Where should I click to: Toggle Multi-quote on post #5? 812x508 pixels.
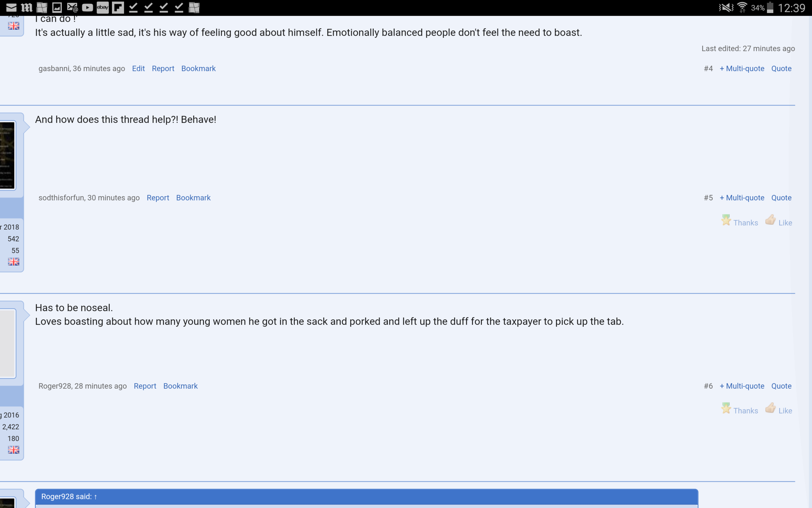(x=742, y=197)
